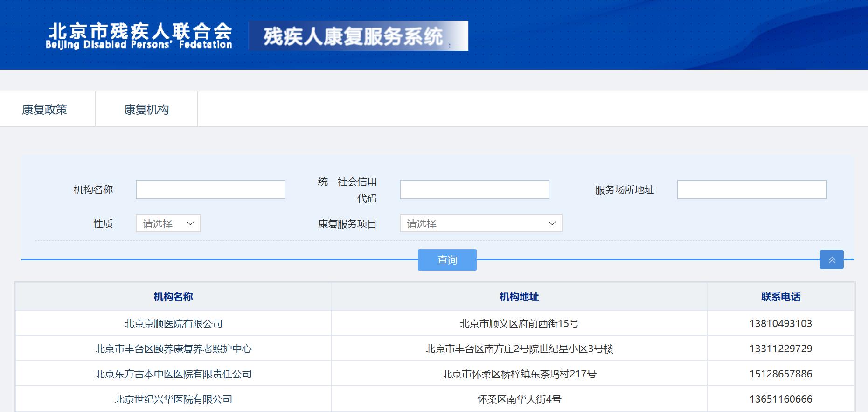Image resolution: width=868 pixels, height=412 pixels.
Task: Open the 康复服务项目 dropdown list
Action: (x=481, y=223)
